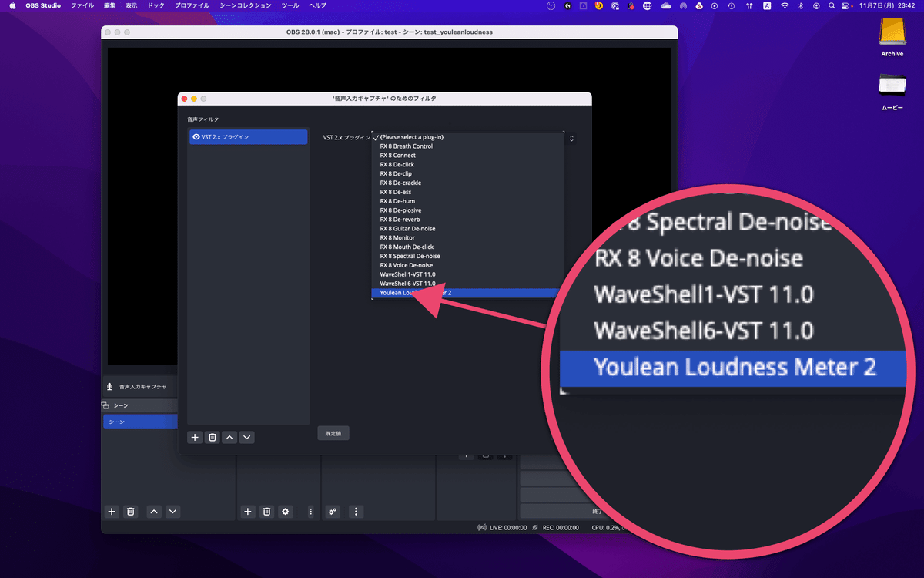This screenshot has height=578, width=924.
Task: Select RX 8 Spectral De-noise in dropdown
Action: [467, 256]
